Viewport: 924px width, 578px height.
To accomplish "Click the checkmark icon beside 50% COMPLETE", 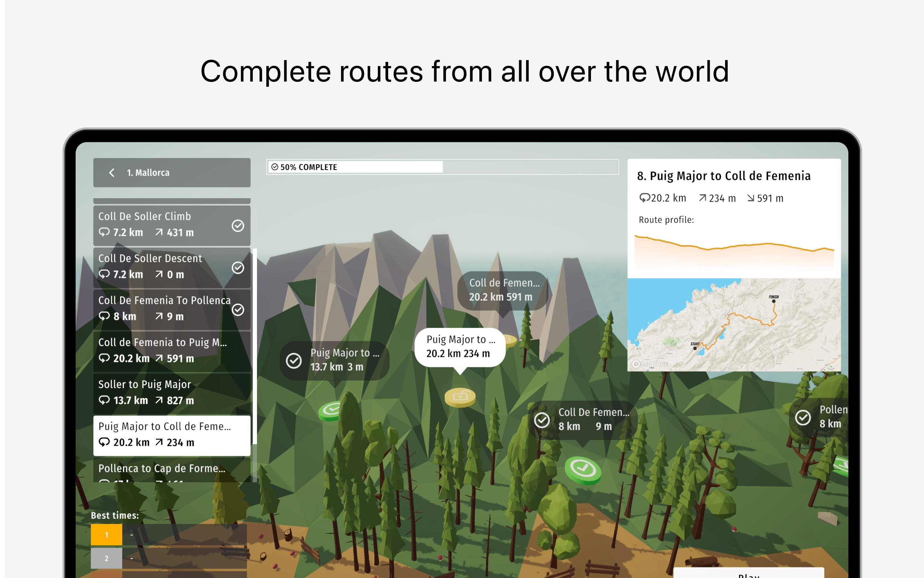I will (x=275, y=167).
